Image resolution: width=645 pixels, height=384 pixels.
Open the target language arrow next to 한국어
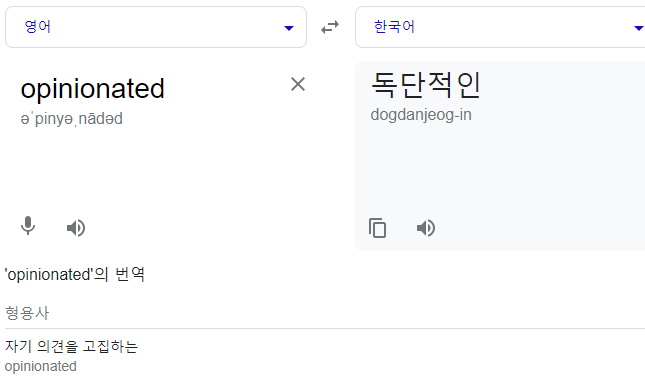tap(639, 28)
